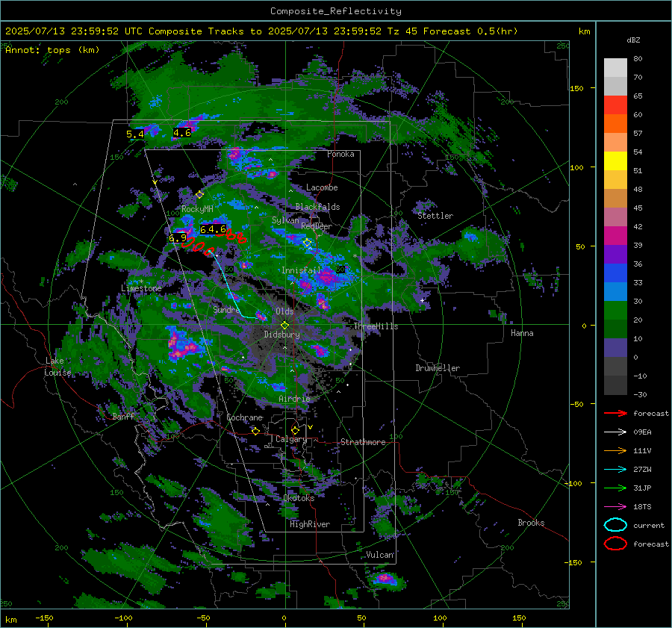This screenshot has height=628, width=672.
Task: Click the magenta swatch between 42 and 39 dBZ
Action: pos(615,236)
